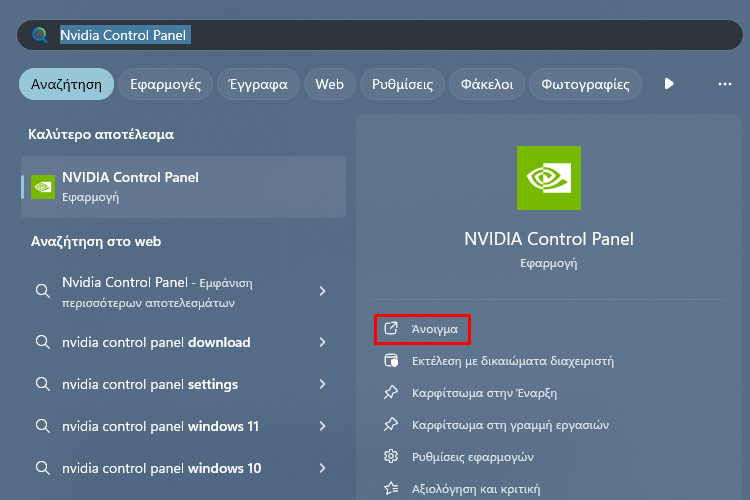Image resolution: width=750 pixels, height=500 pixels.
Task: Switch to the Φωτογραφίες filter tab
Action: click(x=585, y=84)
